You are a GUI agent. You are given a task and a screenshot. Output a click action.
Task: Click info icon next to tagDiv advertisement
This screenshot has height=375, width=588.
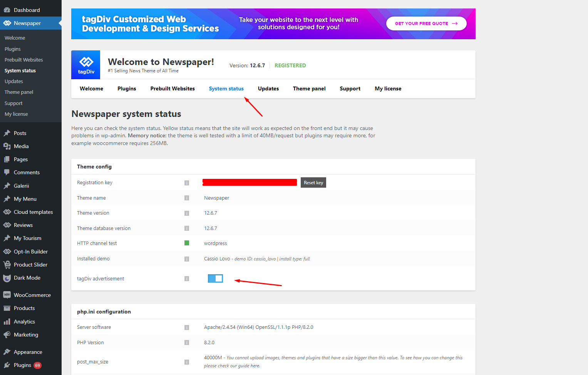(187, 278)
